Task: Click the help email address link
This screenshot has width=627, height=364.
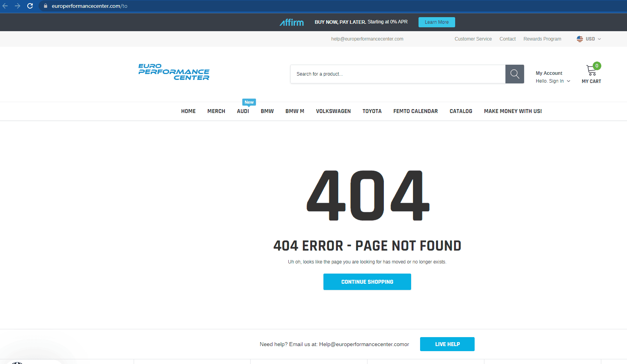Action: pos(367,39)
